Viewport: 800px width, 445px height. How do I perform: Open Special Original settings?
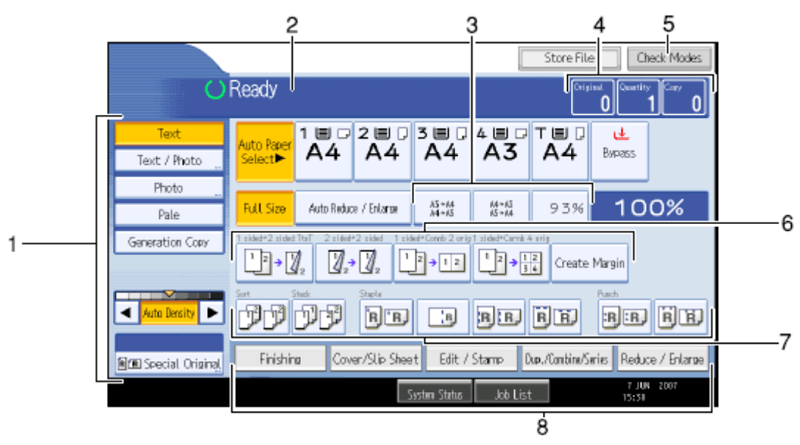pos(169,363)
